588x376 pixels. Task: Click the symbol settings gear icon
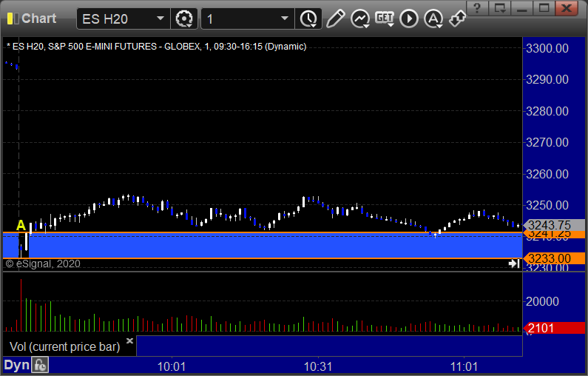pyautogui.click(x=183, y=19)
